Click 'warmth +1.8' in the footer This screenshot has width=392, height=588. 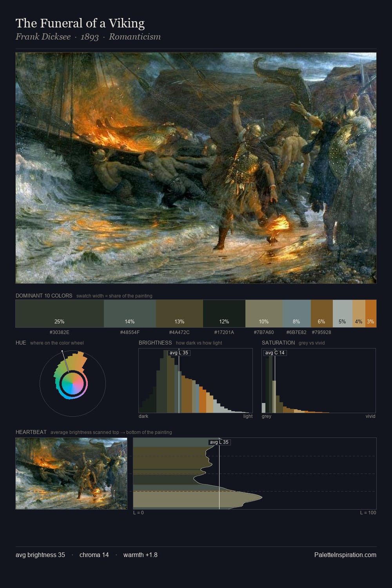tap(140, 555)
